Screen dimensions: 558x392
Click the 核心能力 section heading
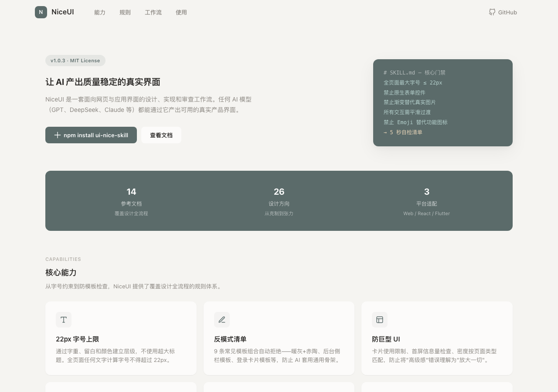(61, 273)
